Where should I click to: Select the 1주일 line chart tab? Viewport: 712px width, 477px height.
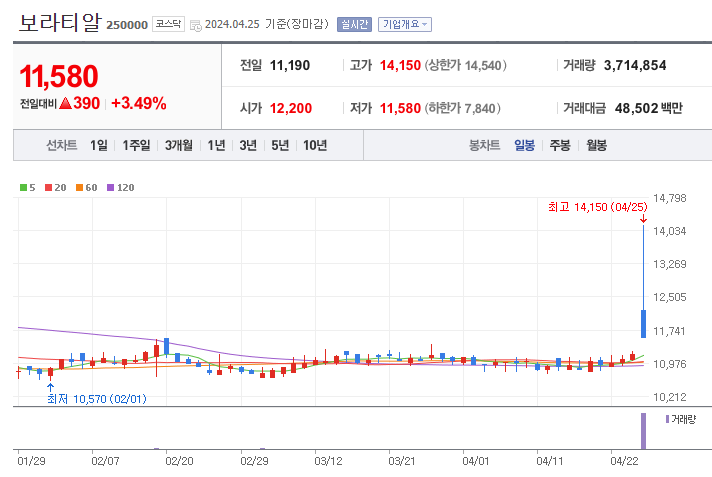pos(136,145)
